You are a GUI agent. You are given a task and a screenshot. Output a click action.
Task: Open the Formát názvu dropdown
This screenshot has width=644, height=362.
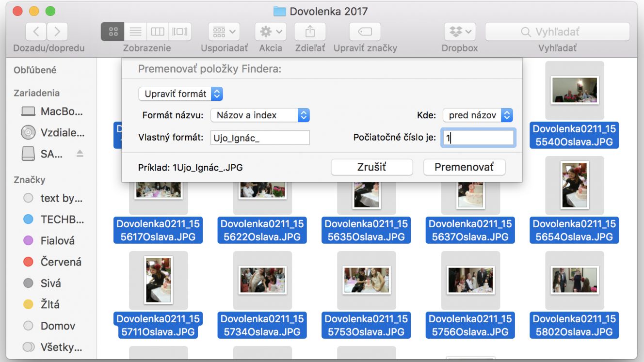click(x=260, y=115)
